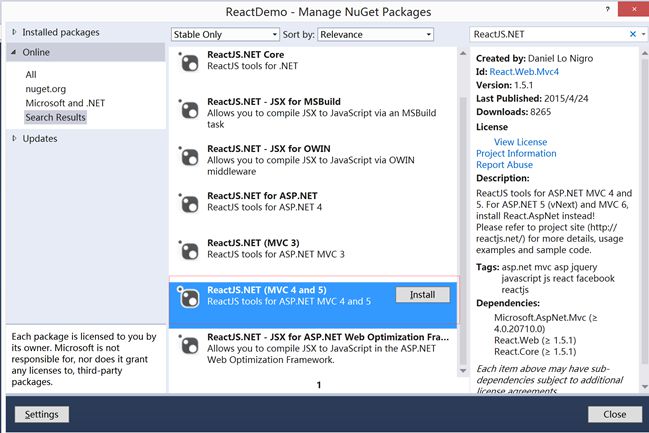This screenshot has width=649, height=433.
Task: Open the React.Web.Mvc4 Id link
Action: [524, 72]
